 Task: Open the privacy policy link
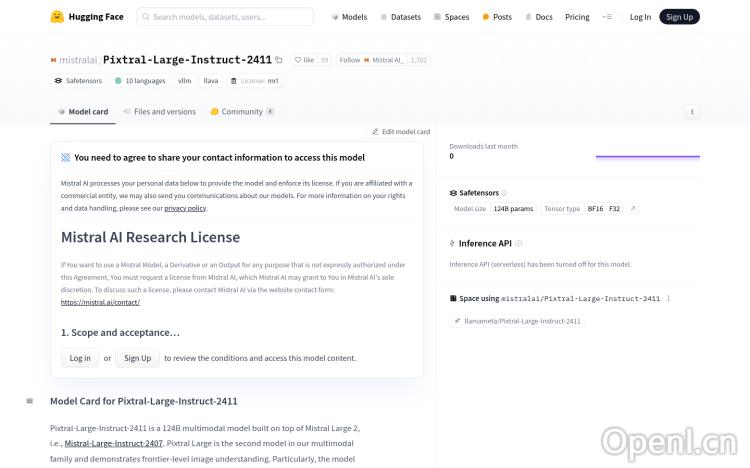click(185, 208)
